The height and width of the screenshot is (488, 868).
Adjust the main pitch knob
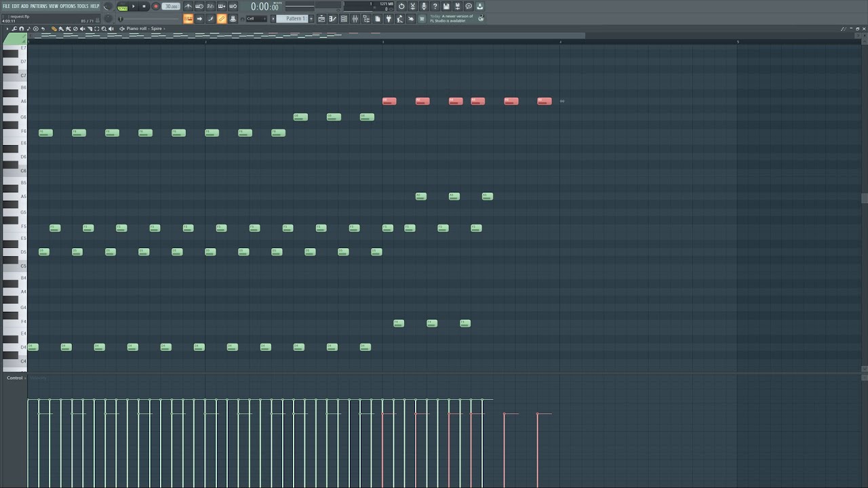click(108, 19)
